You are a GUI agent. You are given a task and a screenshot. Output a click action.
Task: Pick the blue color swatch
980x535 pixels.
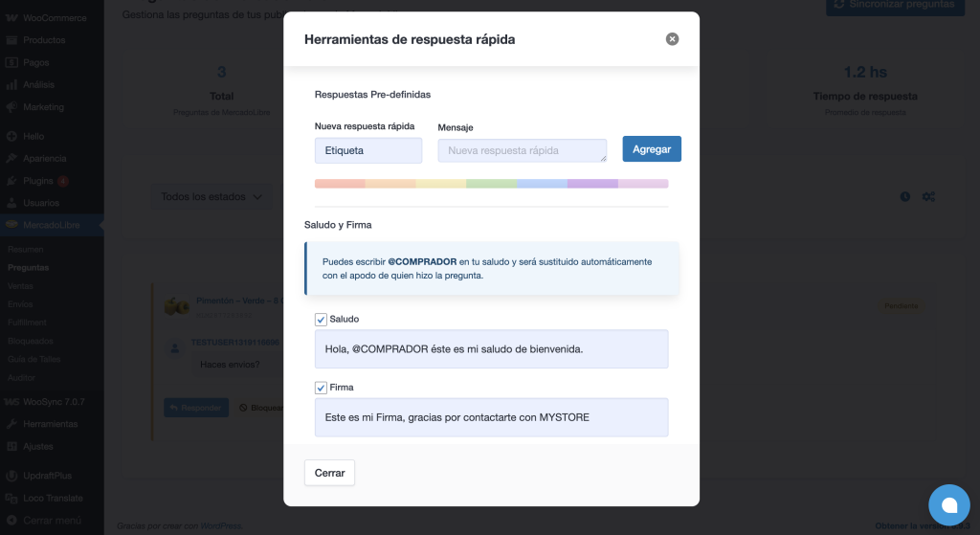click(542, 184)
